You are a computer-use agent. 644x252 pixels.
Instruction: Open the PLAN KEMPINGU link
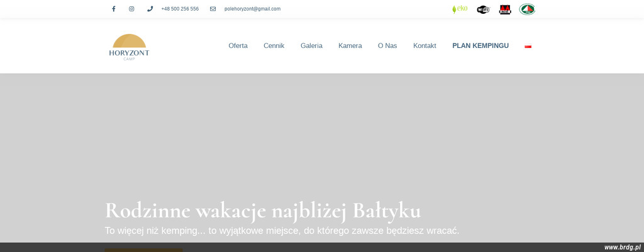(x=480, y=46)
